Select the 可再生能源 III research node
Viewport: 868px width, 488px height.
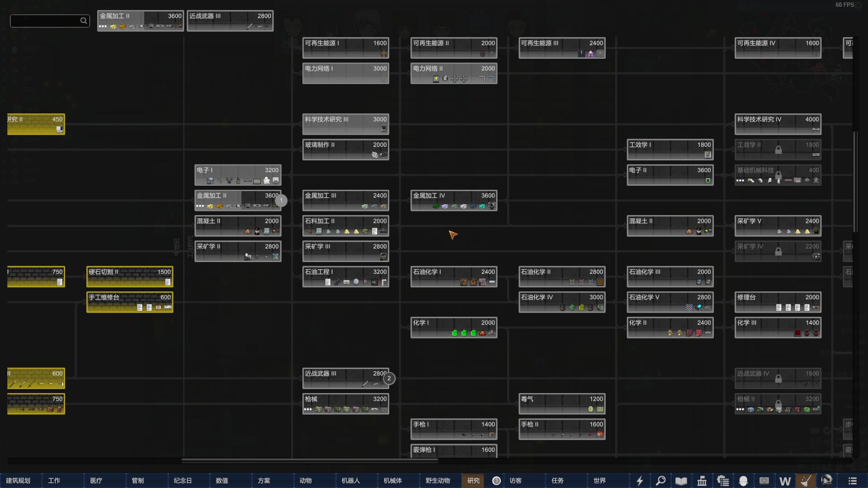tap(561, 48)
